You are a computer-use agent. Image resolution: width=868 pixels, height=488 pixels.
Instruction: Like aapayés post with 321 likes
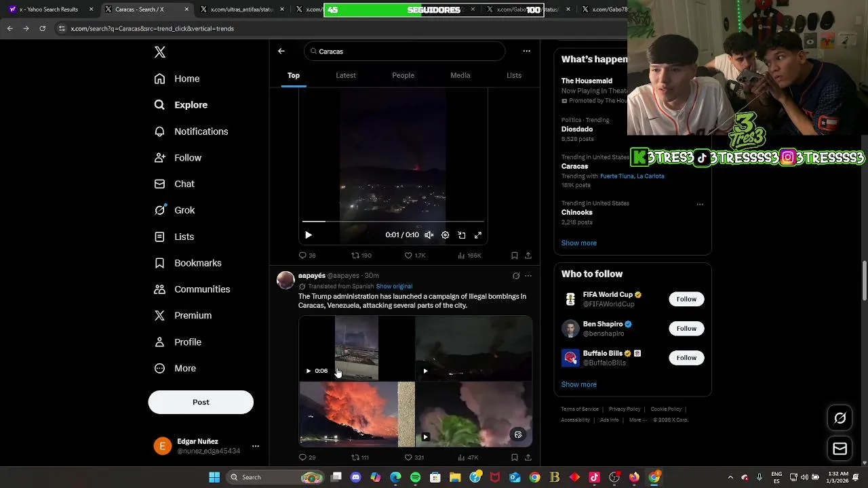414,457
